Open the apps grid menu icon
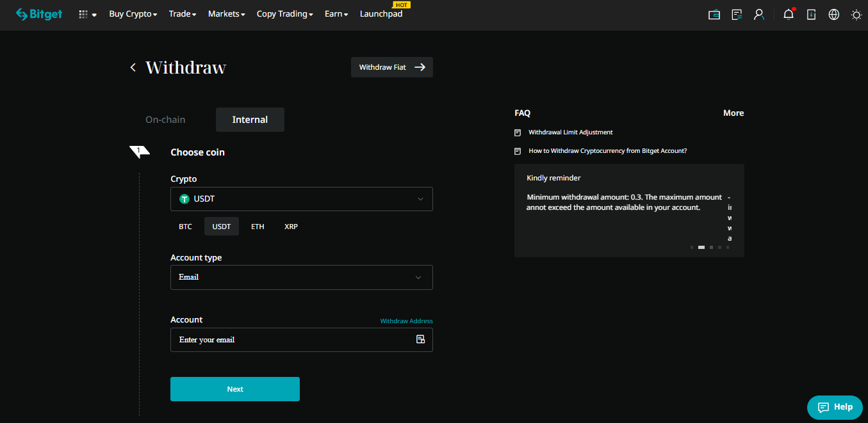 [83, 14]
